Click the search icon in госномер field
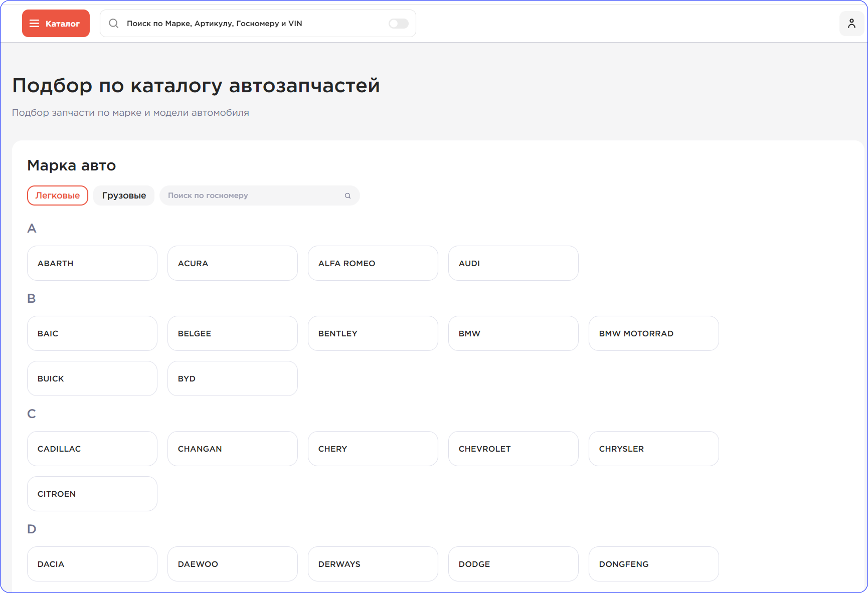 click(348, 196)
